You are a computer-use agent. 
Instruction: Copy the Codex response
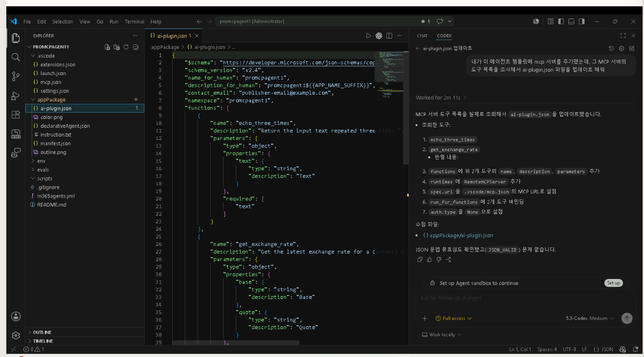[420, 259]
